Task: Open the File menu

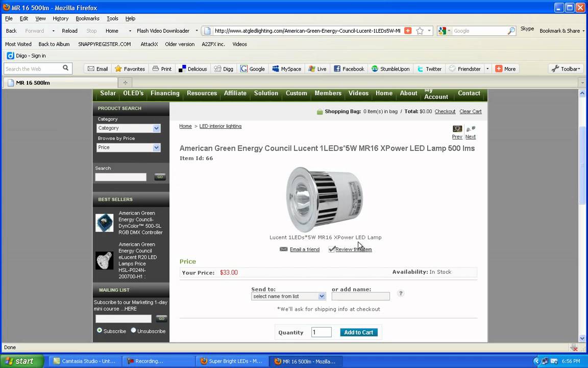Action: pyautogui.click(x=9, y=18)
